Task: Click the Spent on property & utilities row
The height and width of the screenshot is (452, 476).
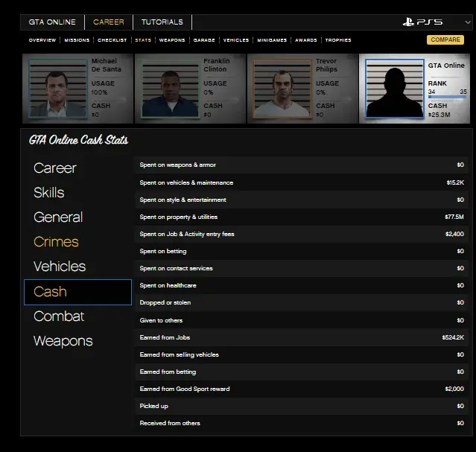Action: tap(302, 217)
